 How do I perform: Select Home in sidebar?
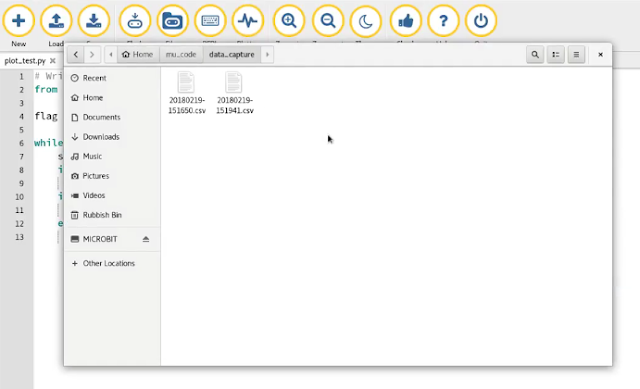tap(112, 98)
